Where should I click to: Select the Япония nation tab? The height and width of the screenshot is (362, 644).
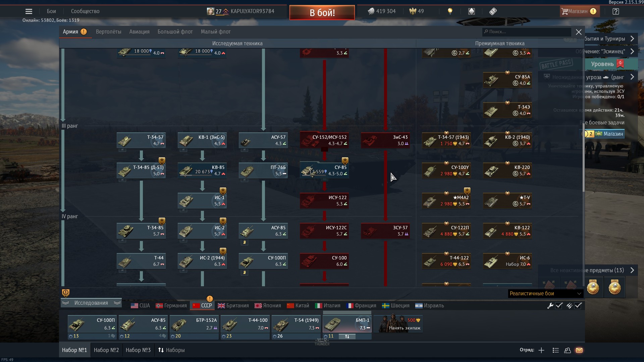pyautogui.click(x=268, y=306)
